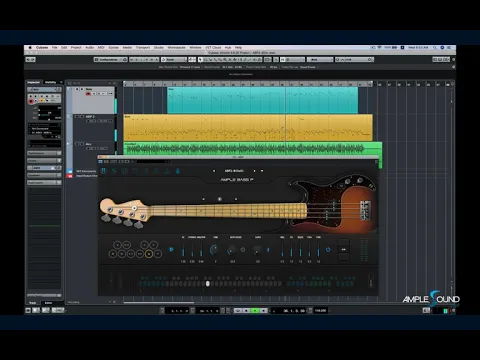Mute the Bass track in track list

(x=77, y=89)
